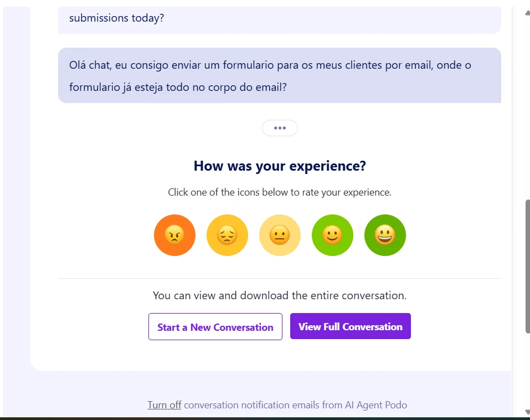Open collapsed conversation content via three dots
Viewport: 530px width, 420px height.
point(280,128)
